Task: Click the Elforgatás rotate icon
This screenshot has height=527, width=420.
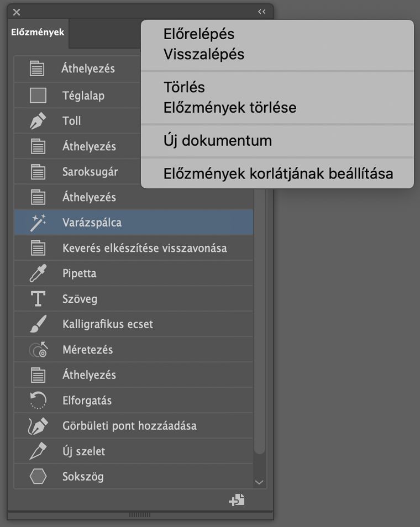Action: pos(36,400)
